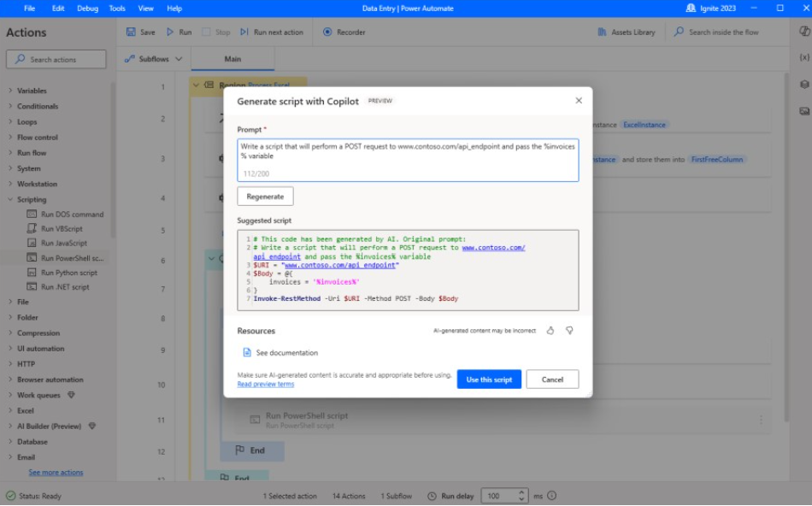
Task: Open the variables pane icon
Action: 804,57
